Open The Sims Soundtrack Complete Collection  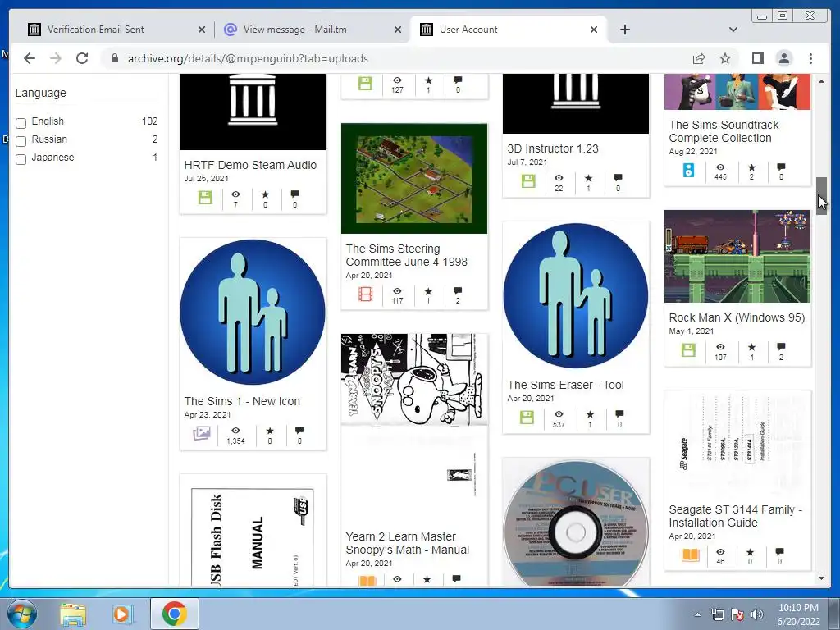coord(724,131)
